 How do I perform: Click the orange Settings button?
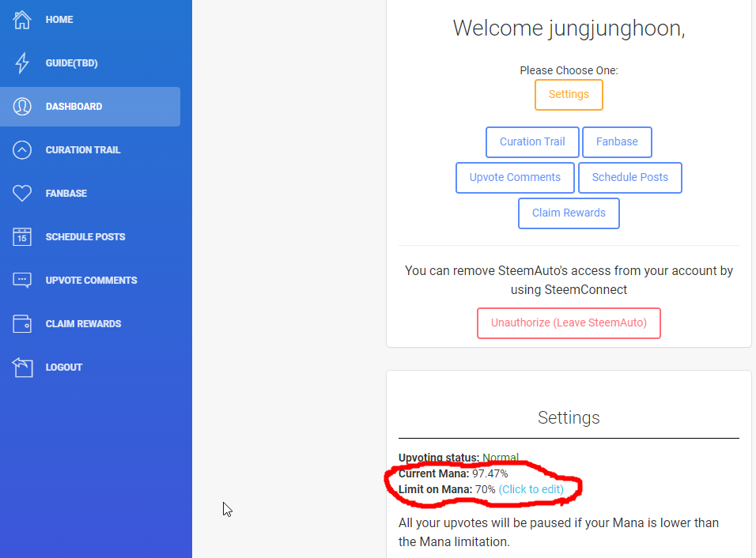click(x=569, y=94)
